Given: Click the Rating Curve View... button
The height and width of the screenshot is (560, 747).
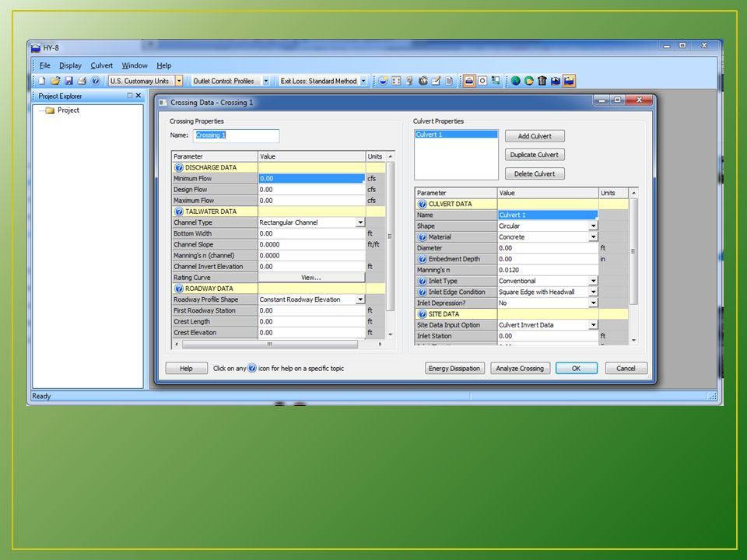Looking at the screenshot, I should [x=311, y=278].
